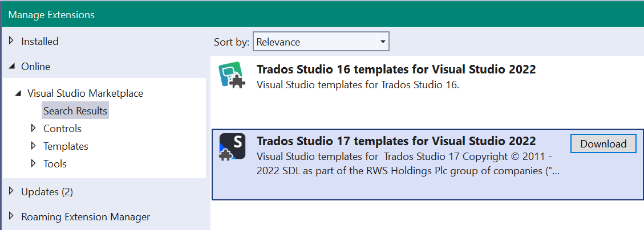Viewport: 644px width, 230px height.
Task: Select the Visual Studio Marketplace label
Action: click(85, 93)
